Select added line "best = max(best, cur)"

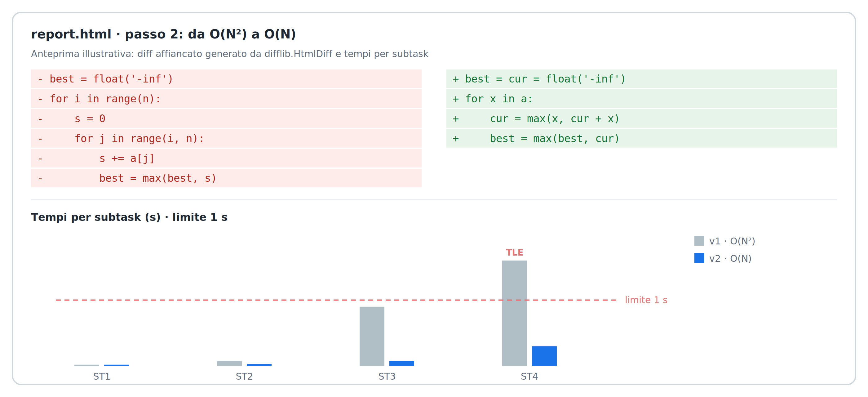click(x=642, y=139)
